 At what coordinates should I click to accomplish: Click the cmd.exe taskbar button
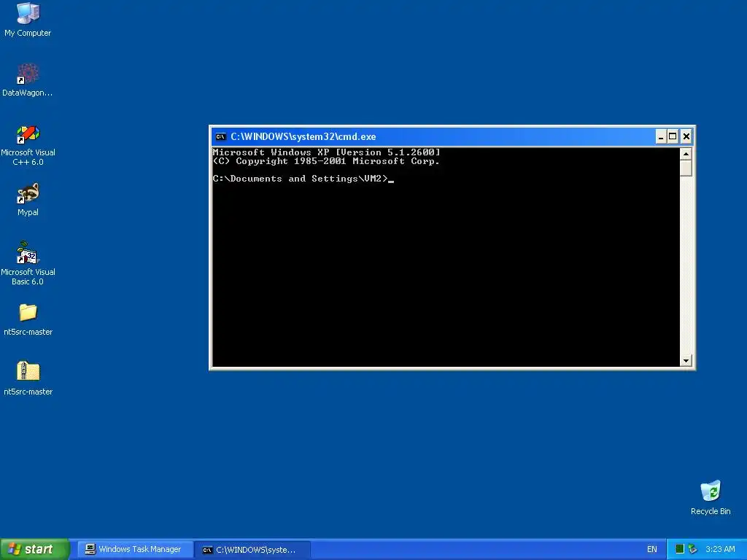click(x=253, y=550)
